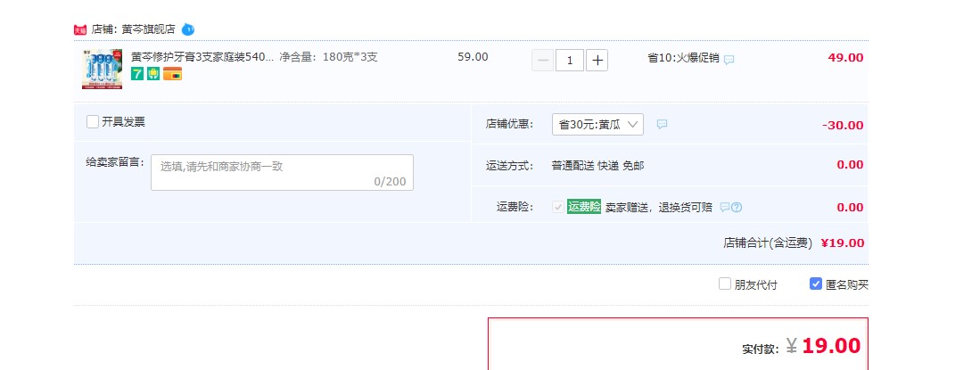The height and width of the screenshot is (370, 980).
Task: Uncheck the 匿名购买 checkbox
Action: 816,284
